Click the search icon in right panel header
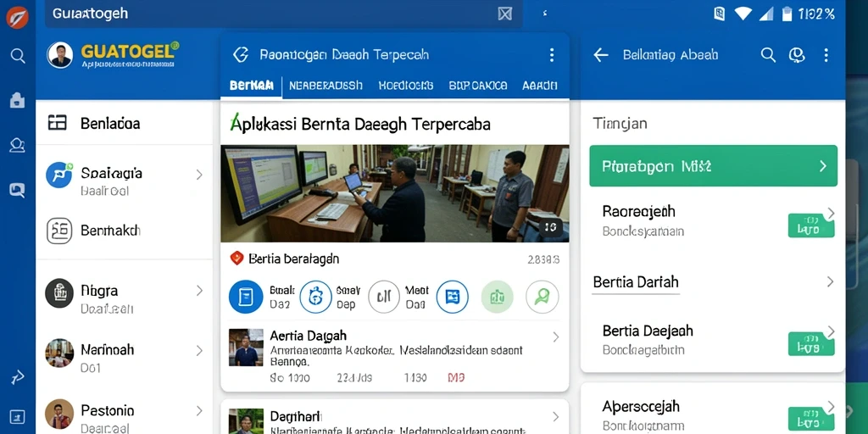Screen dimensions: 868x434 click(768, 55)
